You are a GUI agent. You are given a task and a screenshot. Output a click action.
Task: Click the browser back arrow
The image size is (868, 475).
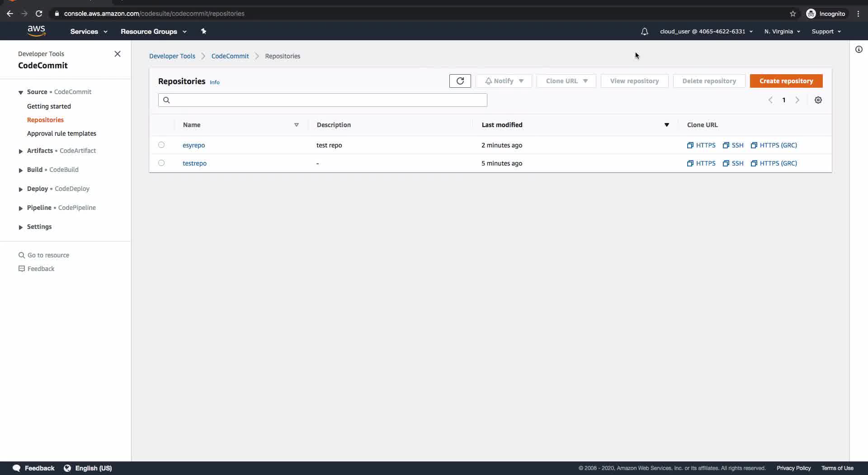click(x=10, y=14)
